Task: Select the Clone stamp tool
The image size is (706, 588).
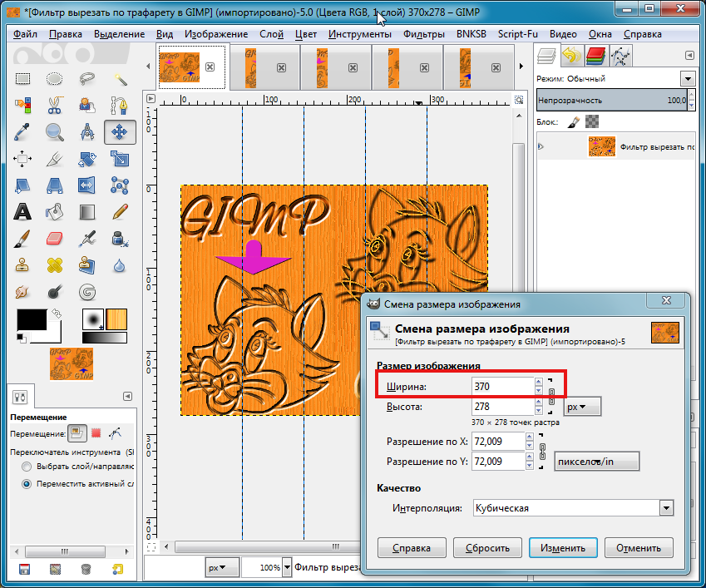Action: (22, 265)
